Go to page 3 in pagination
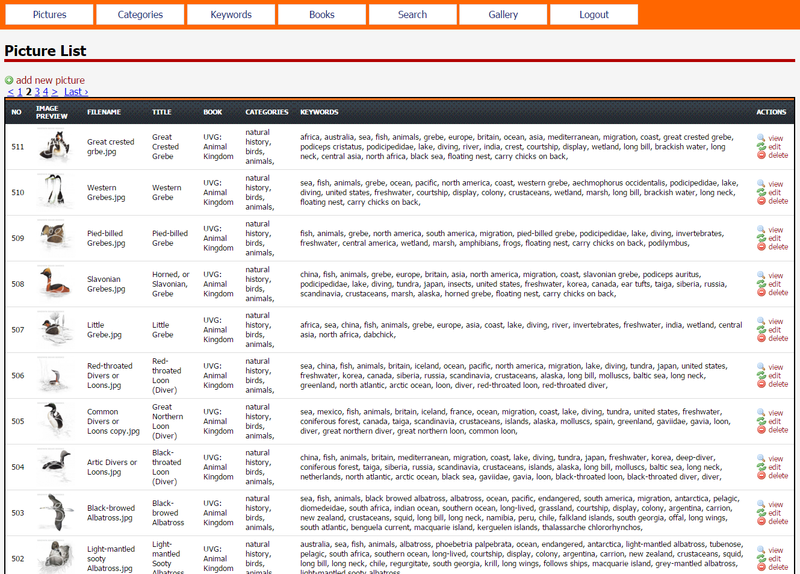Screen dimensions: 800x574 tap(37, 92)
